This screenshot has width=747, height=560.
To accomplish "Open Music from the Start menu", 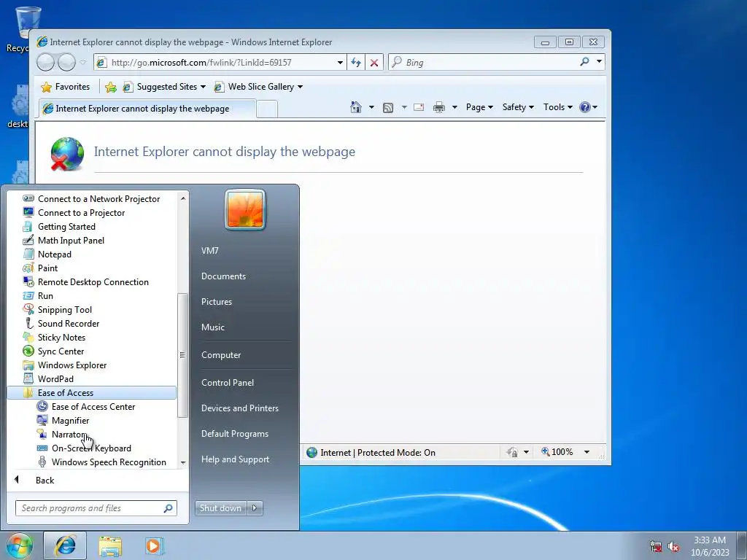I will click(x=212, y=327).
